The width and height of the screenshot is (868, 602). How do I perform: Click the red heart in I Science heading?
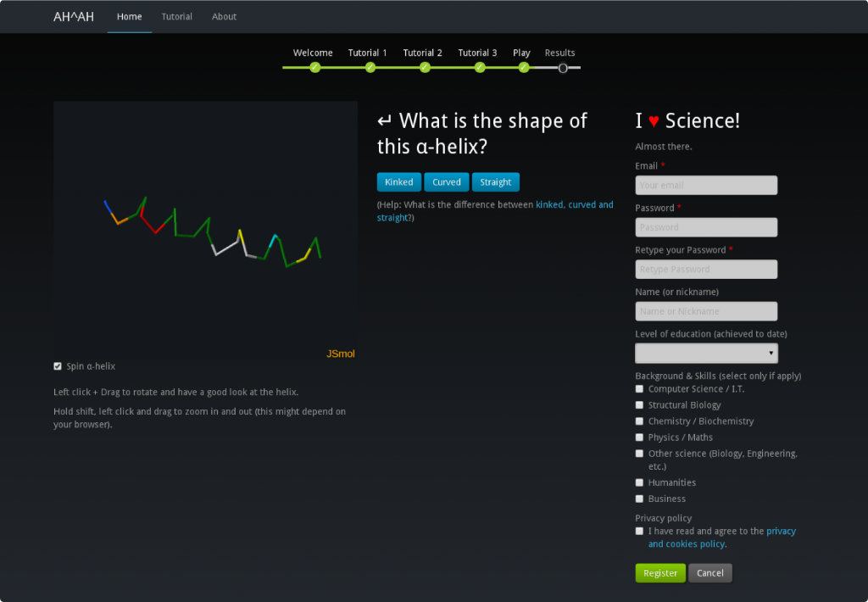(654, 121)
